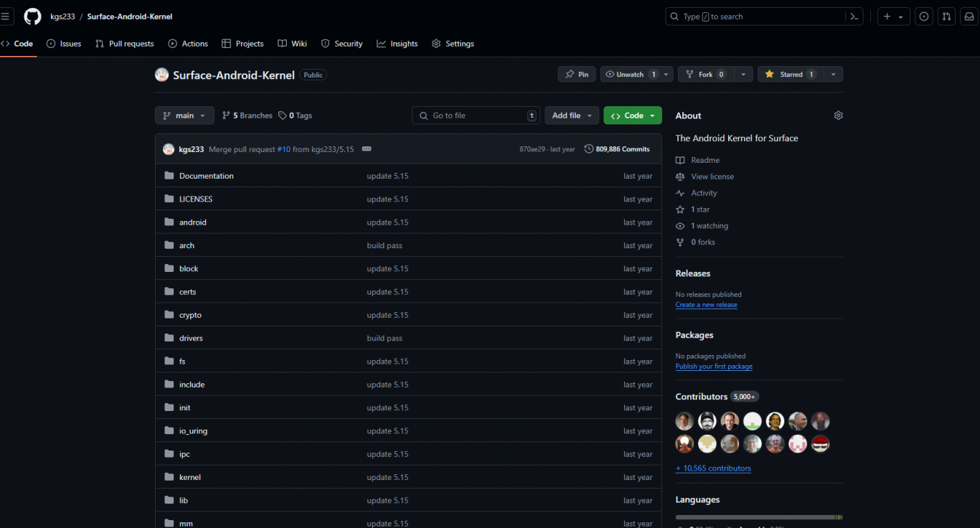Screen dimensions: 980x528
Task: Click the 0 forks link
Action: point(696,242)
